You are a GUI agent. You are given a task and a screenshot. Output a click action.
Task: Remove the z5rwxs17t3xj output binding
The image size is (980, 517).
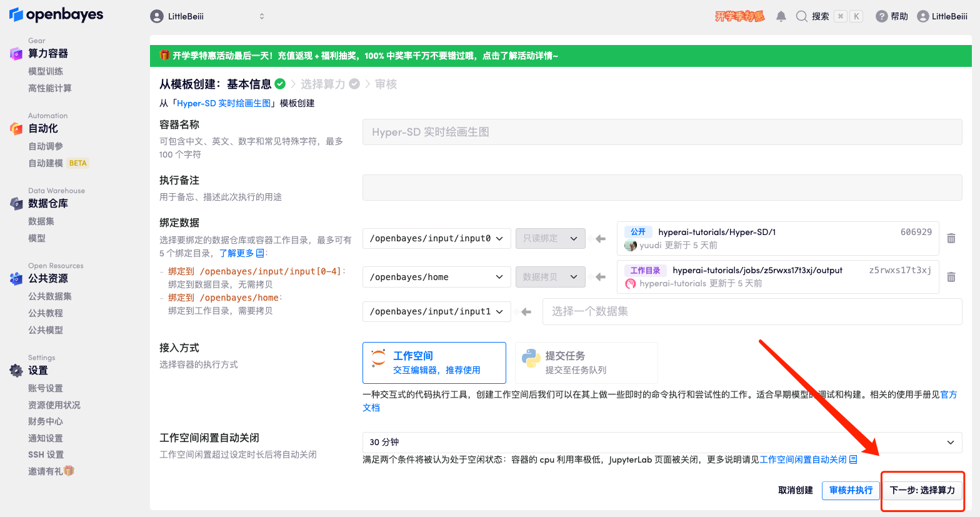[951, 277]
